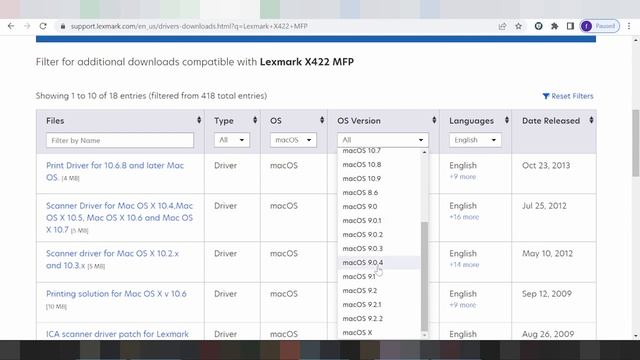Select macOS 9.0.2 option
This screenshot has height=360, width=640.
pos(379,235)
